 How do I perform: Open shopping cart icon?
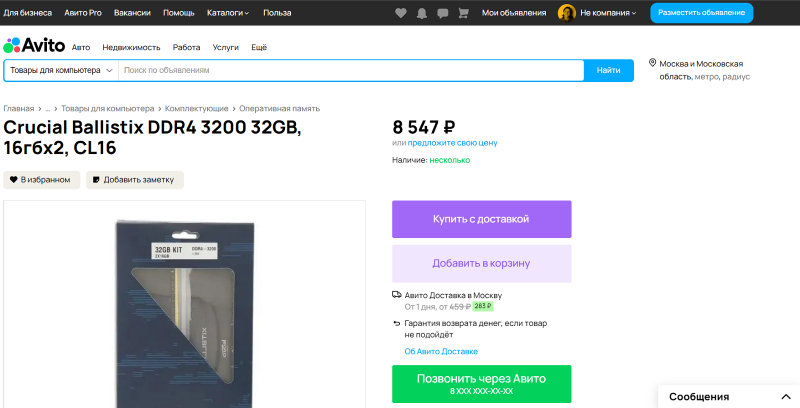pos(463,13)
